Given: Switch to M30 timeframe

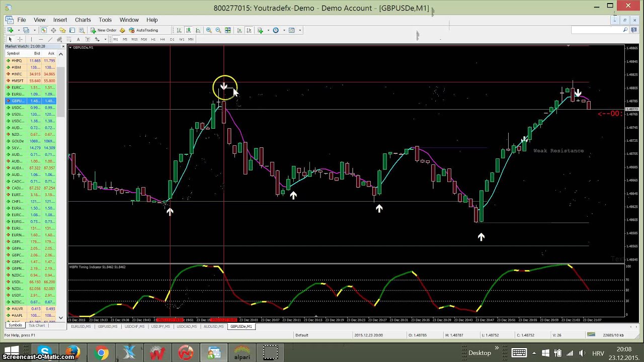Looking at the screenshot, I should [144, 39].
